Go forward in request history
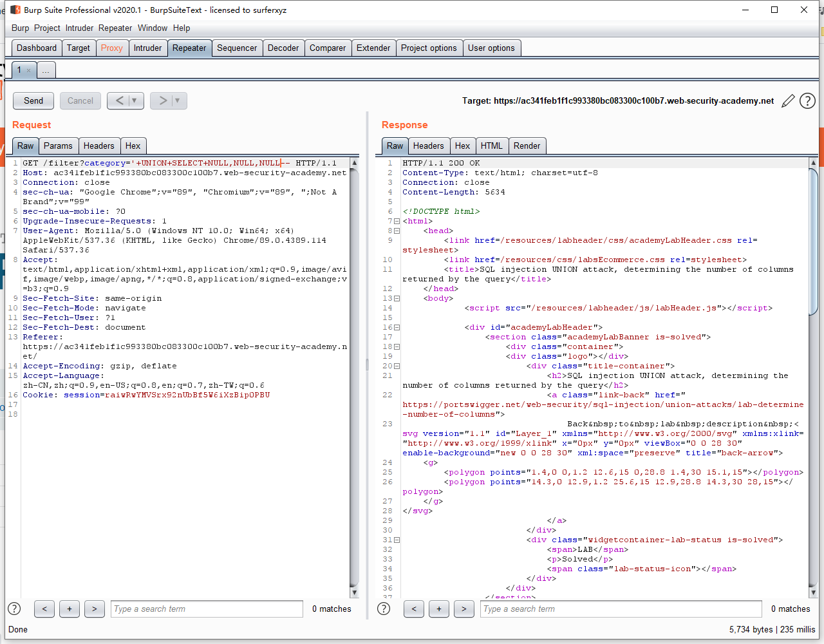The width and height of the screenshot is (824, 644). (x=163, y=100)
